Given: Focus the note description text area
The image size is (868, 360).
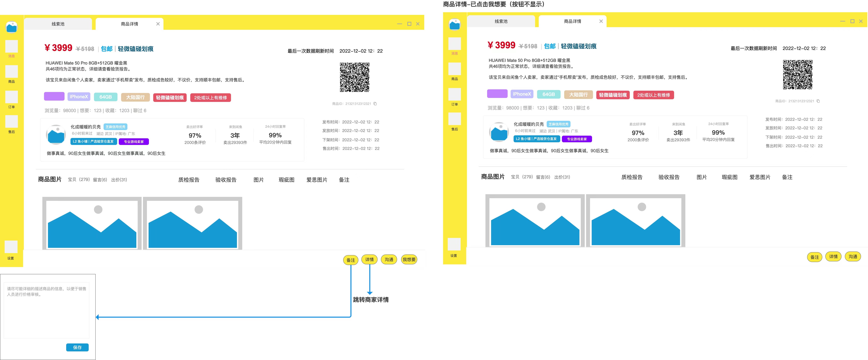Looking at the screenshot, I should click(x=46, y=310).
